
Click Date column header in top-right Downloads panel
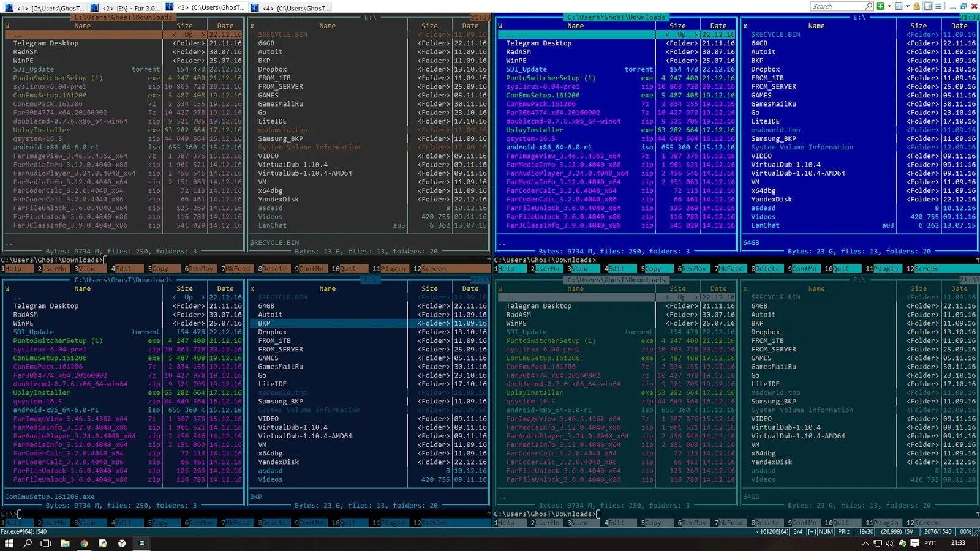point(718,26)
